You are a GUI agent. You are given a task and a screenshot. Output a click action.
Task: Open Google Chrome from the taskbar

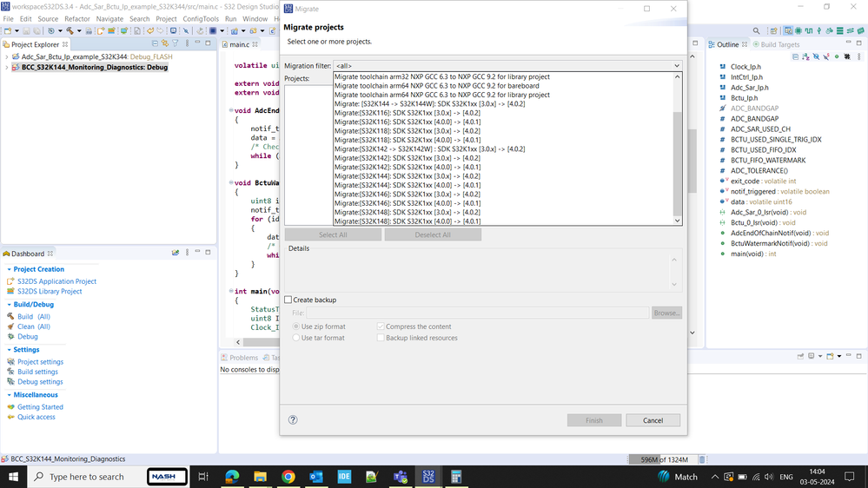click(288, 477)
